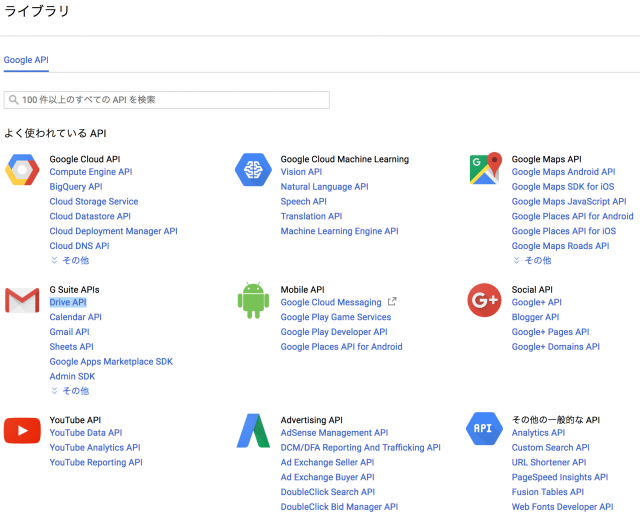Open Machine Learning Engine API
The image size is (640, 524).
coord(340,231)
